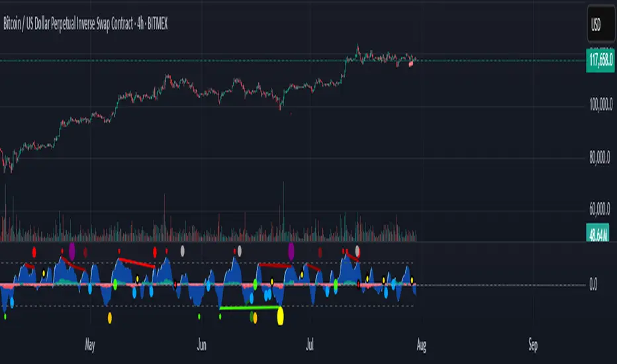This screenshot has height=364, width=617.
Task: Select the Jul label on time axis
Action: click(310, 345)
